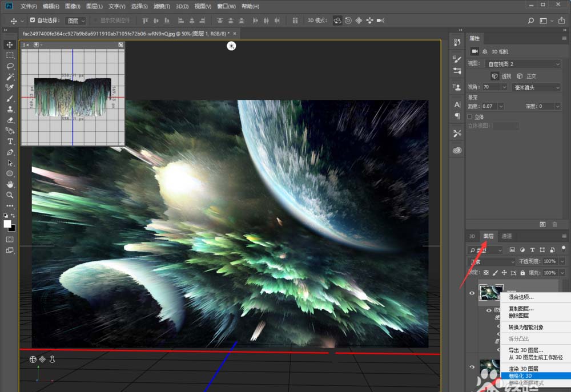Choose the Horizontal Type tool

(x=10, y=142)
